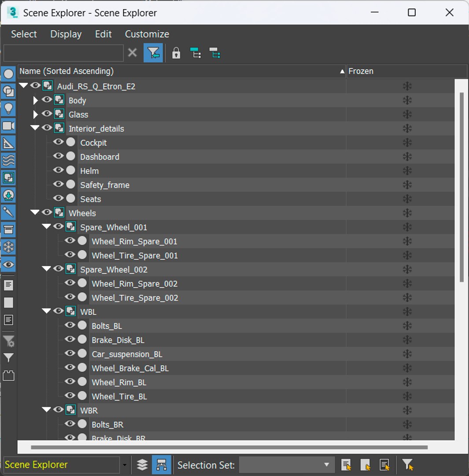The height and width of the screenshot is (476, 469).
Task: Open the Customize menu
Action: pos(147,34)
